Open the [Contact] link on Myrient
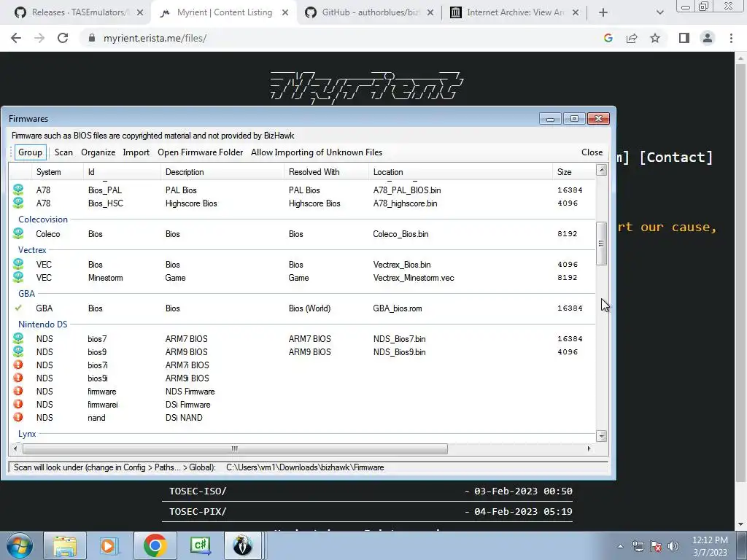The height and width of the screenshot is (560, 747). [x=676, y=157]
